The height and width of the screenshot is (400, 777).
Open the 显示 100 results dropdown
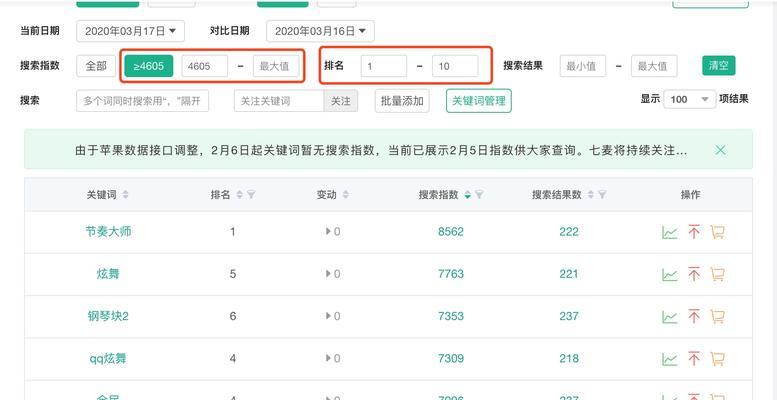(x=689, y=99)
